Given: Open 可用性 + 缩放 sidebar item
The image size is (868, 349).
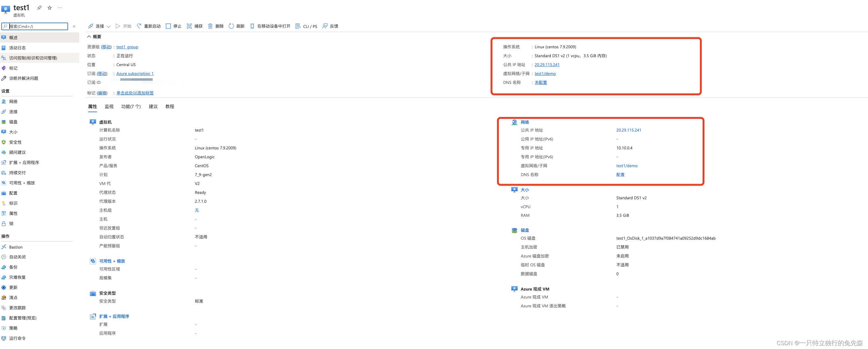Looking at the screenshot, I should click(39, 183).
